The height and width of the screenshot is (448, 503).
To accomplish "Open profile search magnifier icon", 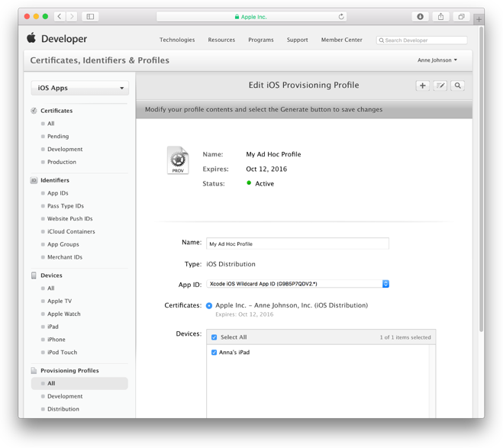I will 457,85.
